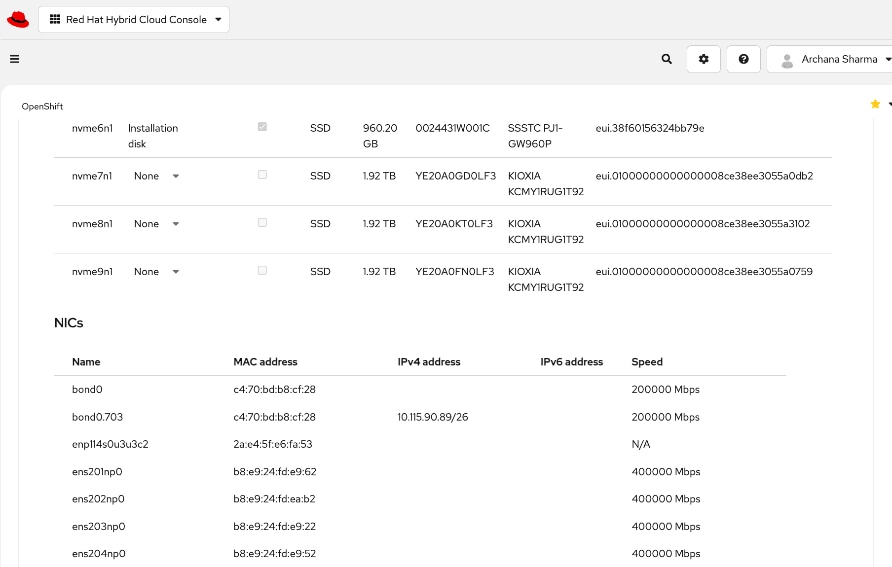This screenshot has width=892, height=567.
Task: Select the ens201np0 NIC name
Action: click(x=97, y=471)
